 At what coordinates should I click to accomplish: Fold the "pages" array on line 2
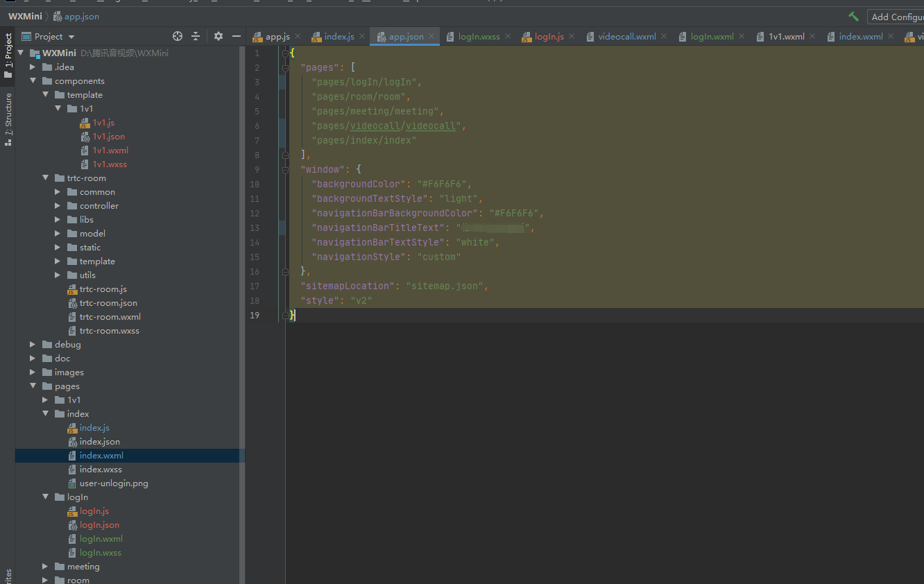pyautogui.click(x=285, y=68)
